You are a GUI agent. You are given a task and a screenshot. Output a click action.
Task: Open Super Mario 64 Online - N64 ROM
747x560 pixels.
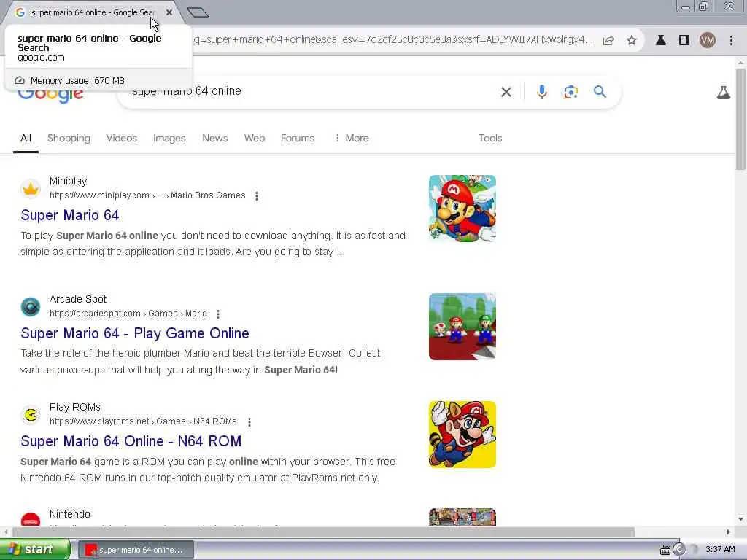click(131, 441)
